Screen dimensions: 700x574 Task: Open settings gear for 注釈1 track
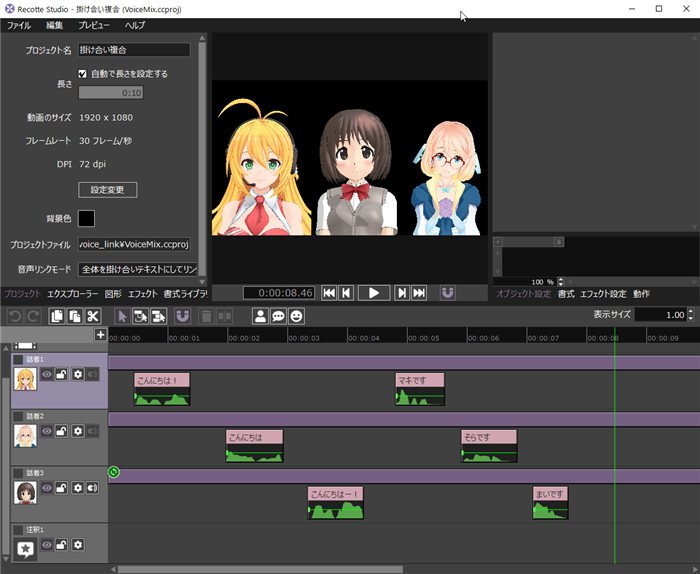coord(78,544)
